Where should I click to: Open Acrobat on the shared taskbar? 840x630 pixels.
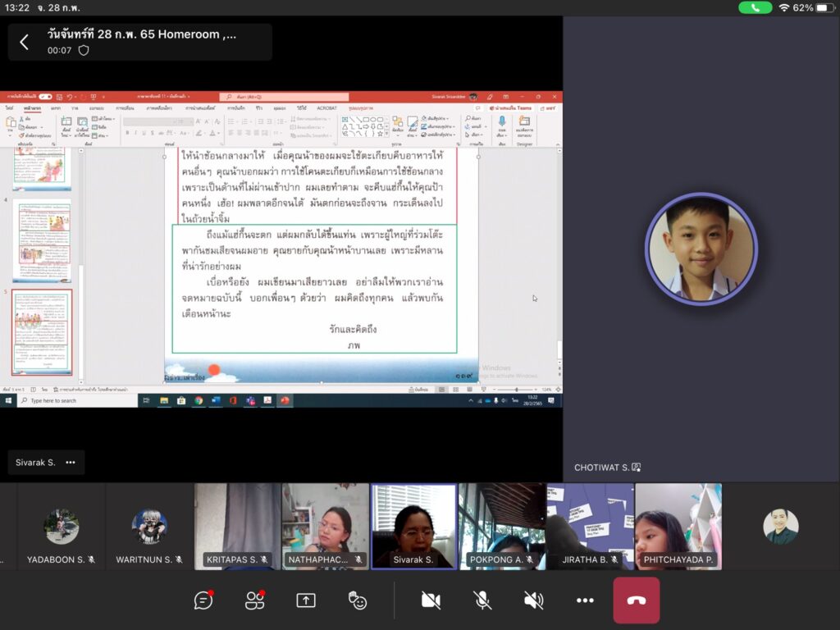tap(267, 400)
